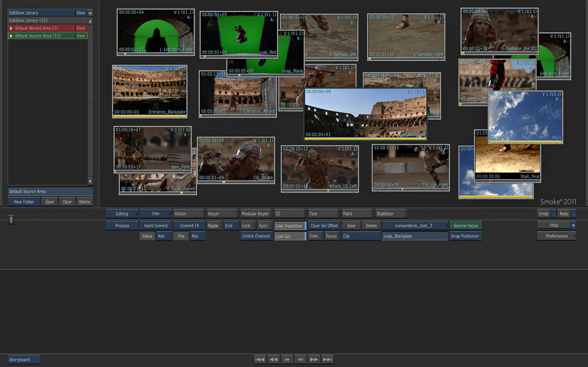Viewport: 588px width, 367px height.
Task: Switch to the Stabilizer tab
Action: 390,214
